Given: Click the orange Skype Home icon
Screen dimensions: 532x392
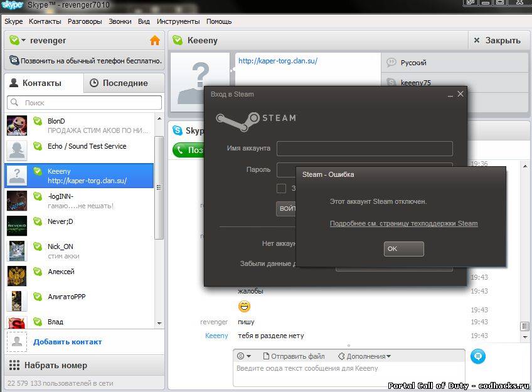Looking at the screenshot, I should (x=155, y=40).
